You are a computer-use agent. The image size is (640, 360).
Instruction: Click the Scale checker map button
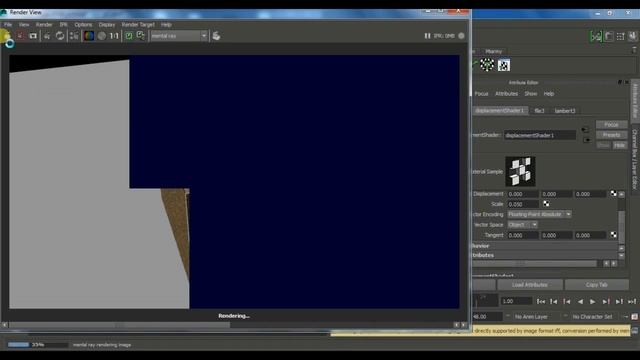(x=546, y=204)
